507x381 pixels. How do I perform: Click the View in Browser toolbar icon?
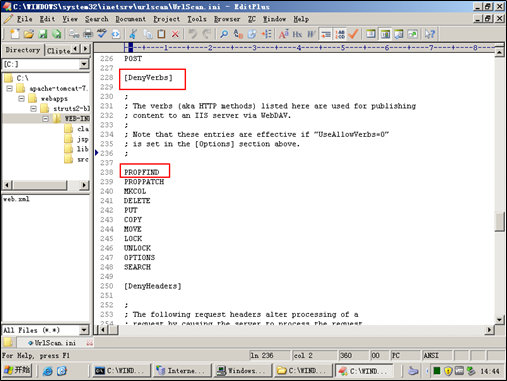(x=116, y=34)
